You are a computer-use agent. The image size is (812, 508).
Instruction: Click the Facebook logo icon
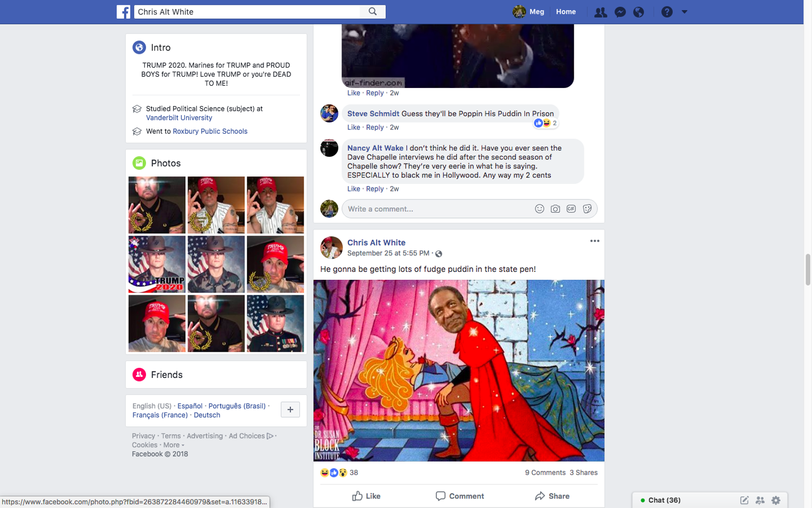(123, 12)
